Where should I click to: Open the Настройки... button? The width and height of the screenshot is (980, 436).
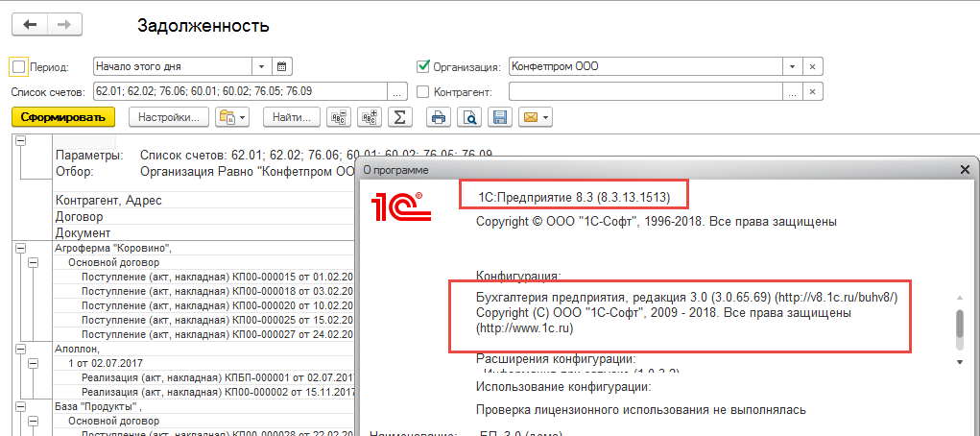169,117
